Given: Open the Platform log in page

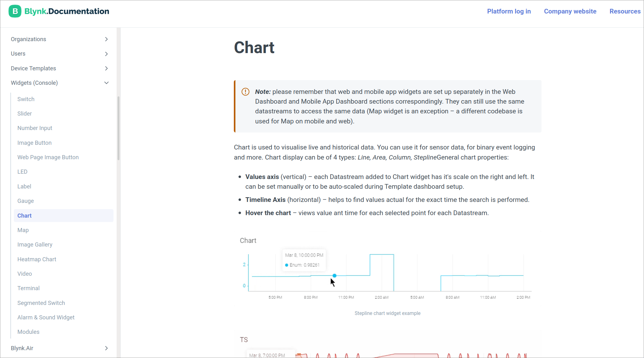Looking at the screenshot, I should click(x=509, y=11).
